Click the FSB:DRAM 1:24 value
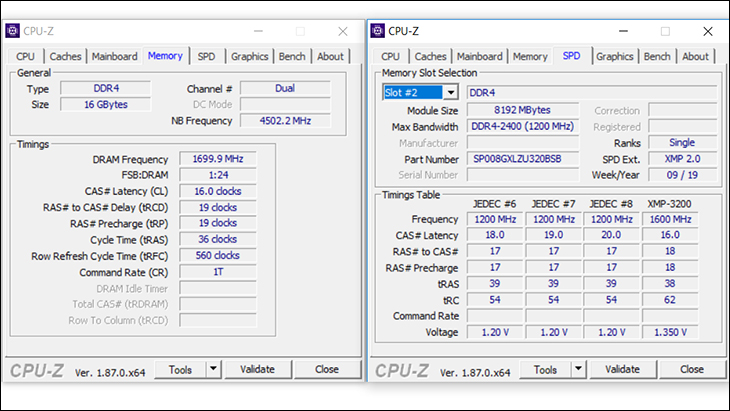 [x=218, y=175]
